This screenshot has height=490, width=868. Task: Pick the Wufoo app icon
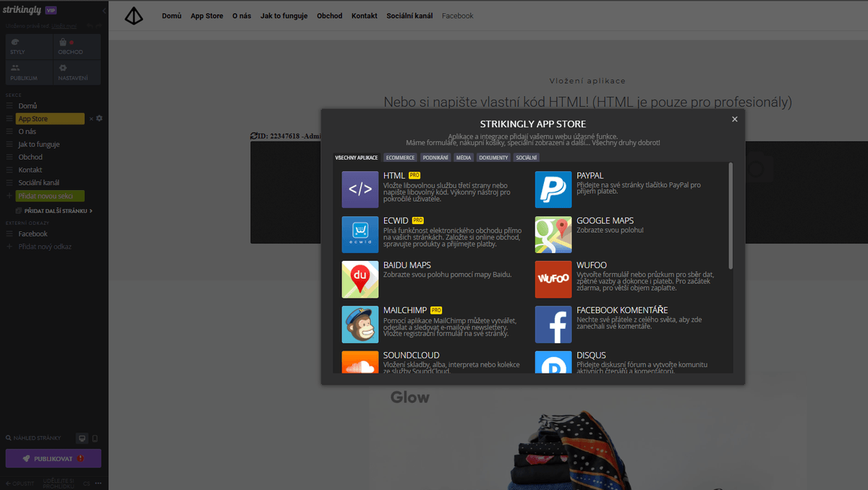point(553,280)
